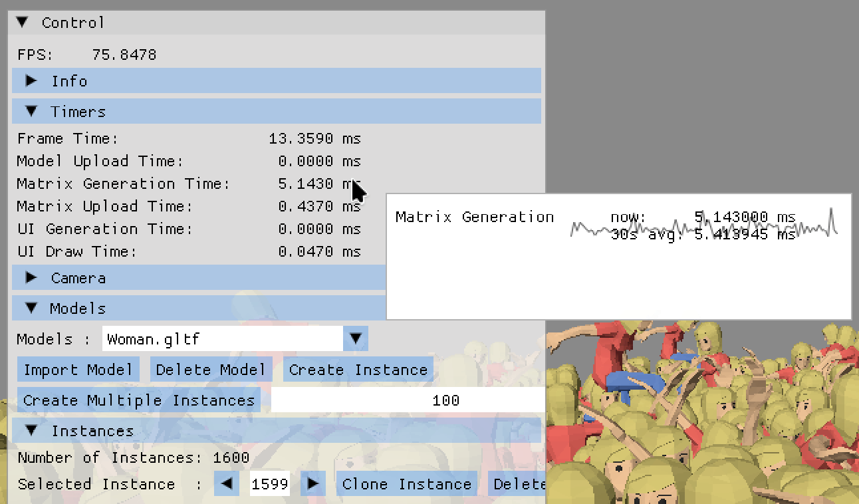Open the Woman.gltf model dropdown arrow
This screenshot has height=504, width=859.
(x=356, y=339)
